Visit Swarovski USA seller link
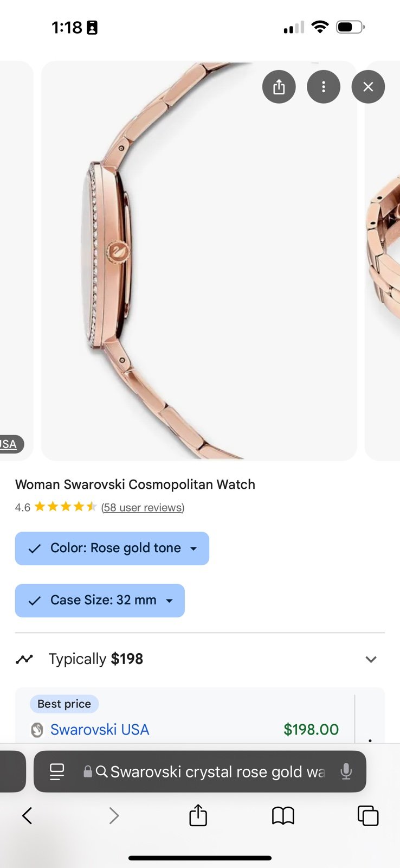 (100, 730)
